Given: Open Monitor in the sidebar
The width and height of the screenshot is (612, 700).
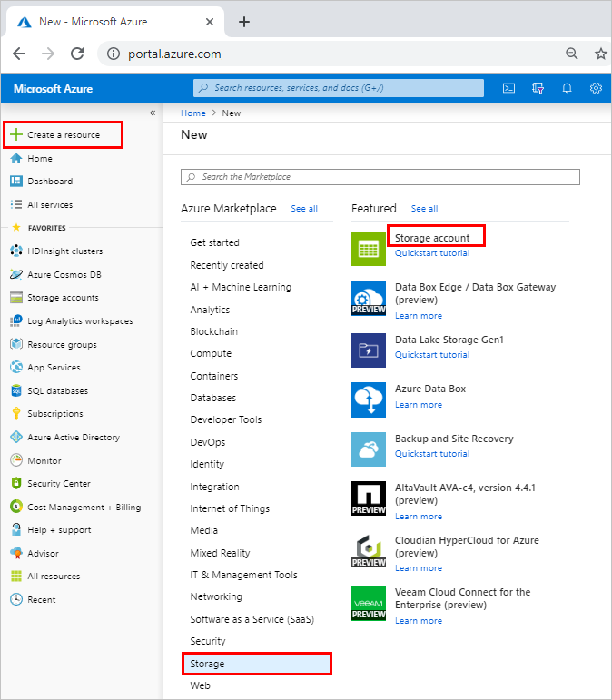Looking at the screenshot, I should tap(44, 460).
